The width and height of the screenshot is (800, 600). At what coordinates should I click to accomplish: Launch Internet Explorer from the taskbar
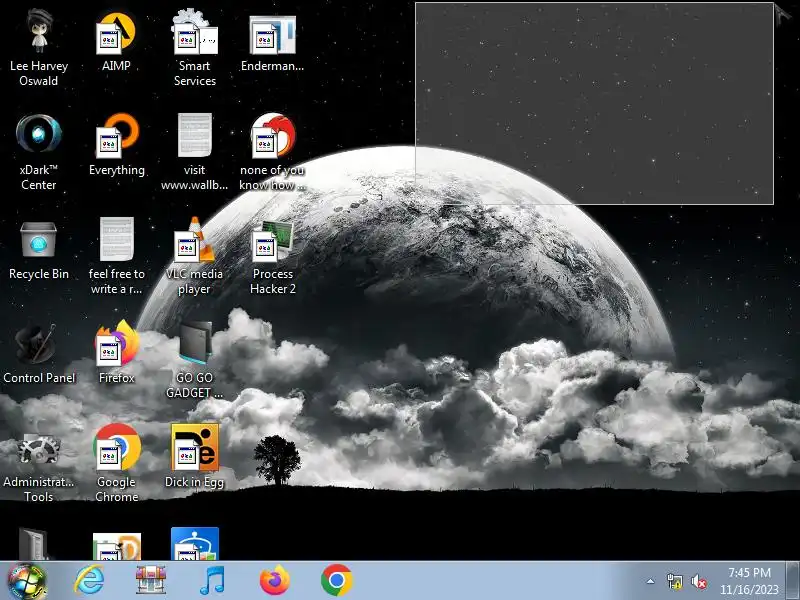89,581
